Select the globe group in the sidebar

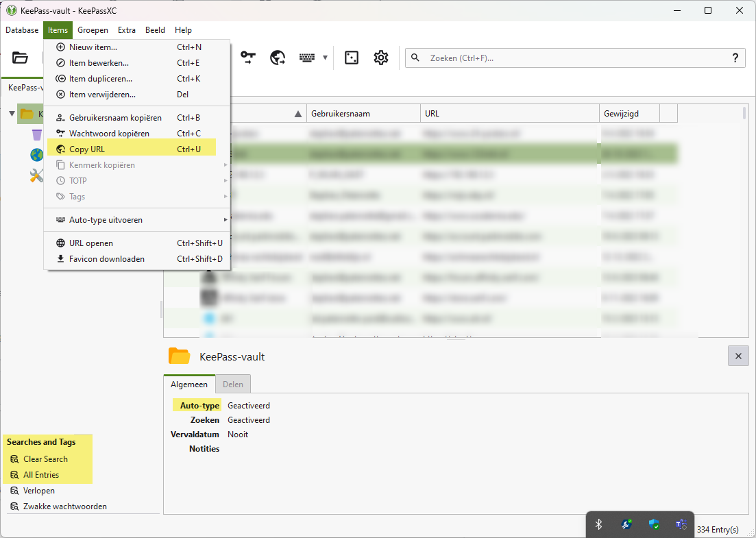36,155
